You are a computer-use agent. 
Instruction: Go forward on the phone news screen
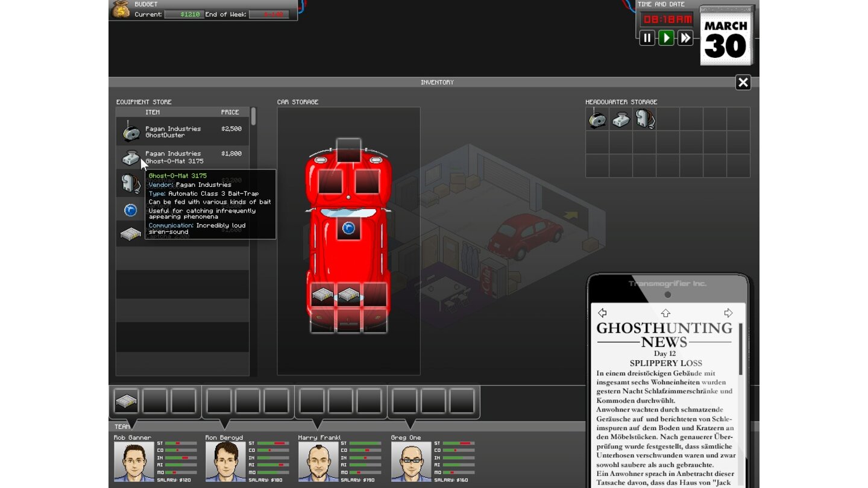[728, 313]
